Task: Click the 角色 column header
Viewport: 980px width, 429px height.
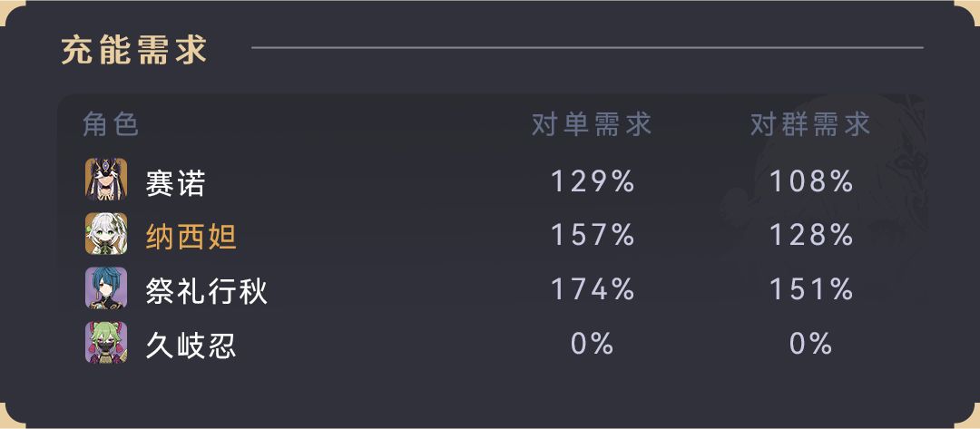Action: [111, 125]
